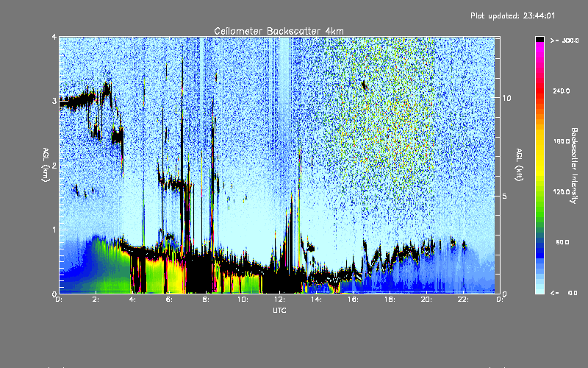Click the '<= 0.0' colorbar minimum label

click(x=564, y=292)
